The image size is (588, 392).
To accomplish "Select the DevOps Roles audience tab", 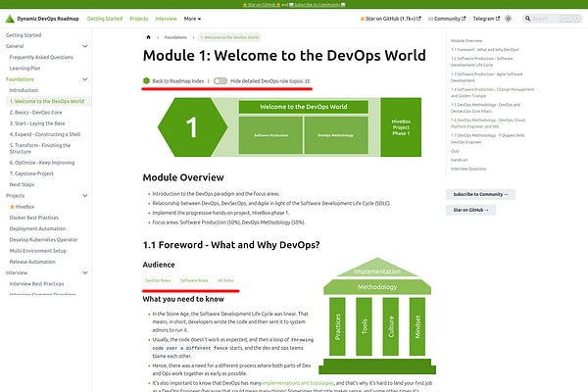I will click(x=158, y=280).
